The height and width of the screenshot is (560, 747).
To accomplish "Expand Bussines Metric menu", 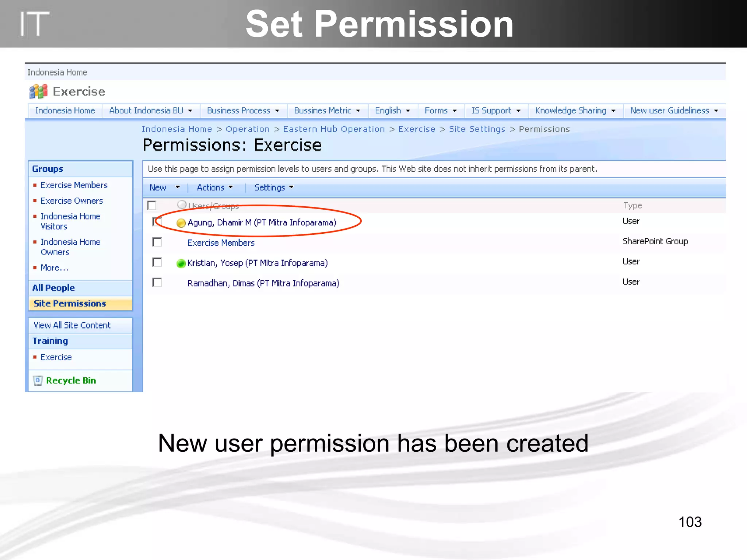I will point(358,111).
